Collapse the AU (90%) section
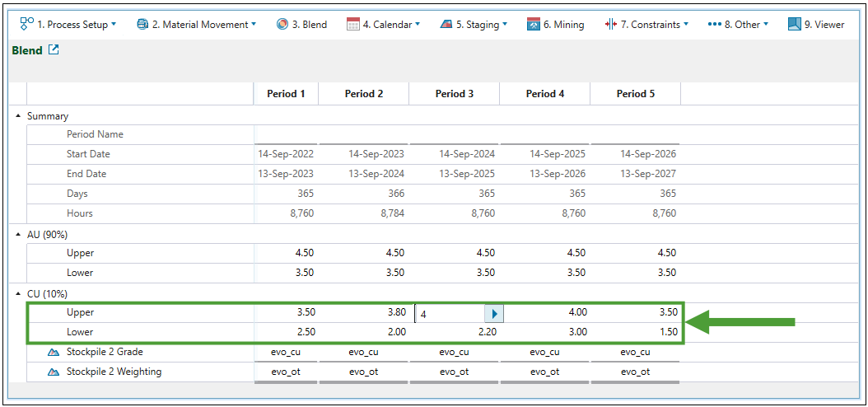 [18, 235]
